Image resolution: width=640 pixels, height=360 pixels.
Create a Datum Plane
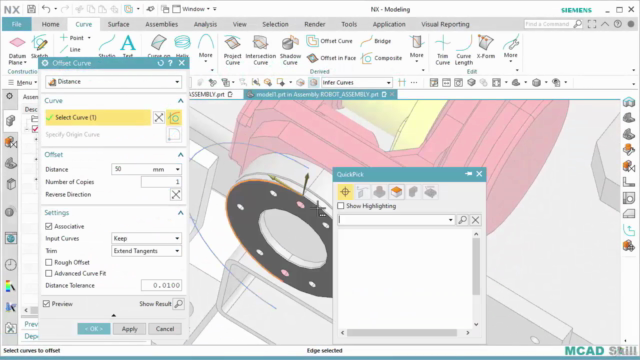coord(17,51)
